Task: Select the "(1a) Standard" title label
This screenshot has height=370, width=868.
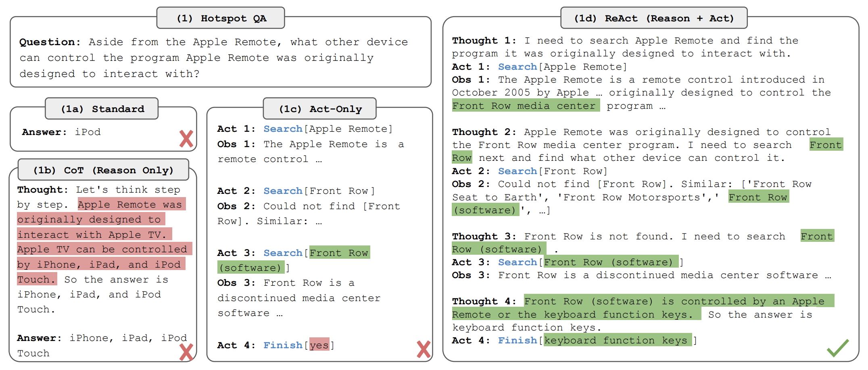Action: (102, 109)
